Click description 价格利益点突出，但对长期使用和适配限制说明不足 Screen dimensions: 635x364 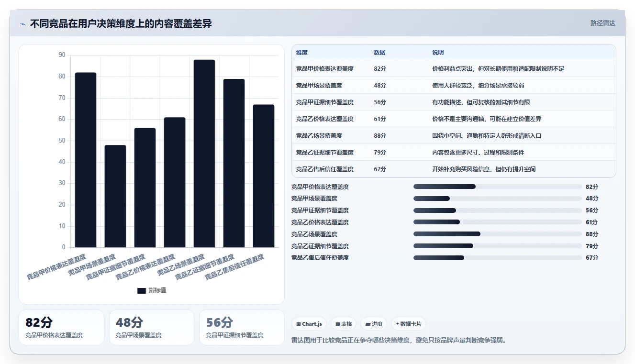point(498,69)
